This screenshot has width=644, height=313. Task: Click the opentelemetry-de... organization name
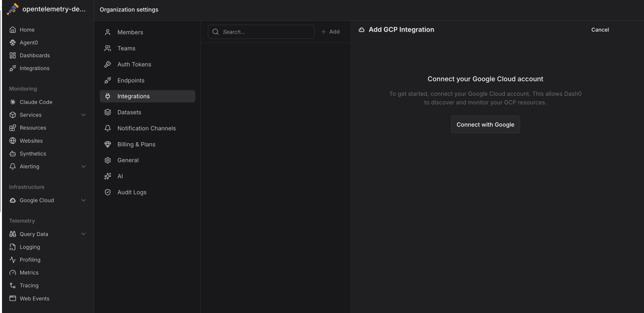pos(55,9)
